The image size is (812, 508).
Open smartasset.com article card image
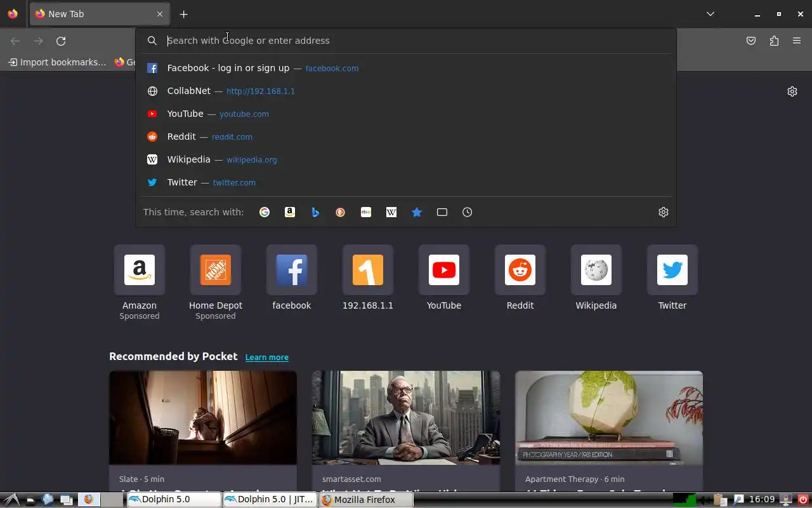[x=406, y=418]
